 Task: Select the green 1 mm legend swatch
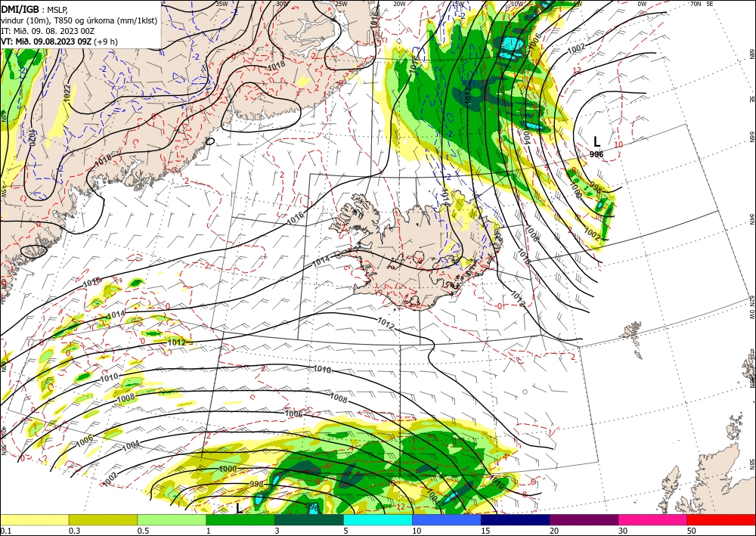tap(240, 519)
